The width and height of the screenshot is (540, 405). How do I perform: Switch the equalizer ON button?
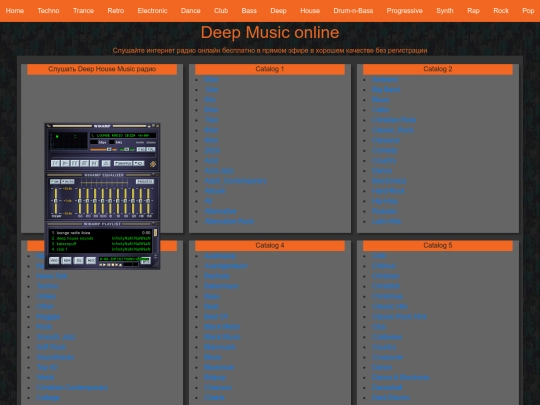click(x=55, y=181)
